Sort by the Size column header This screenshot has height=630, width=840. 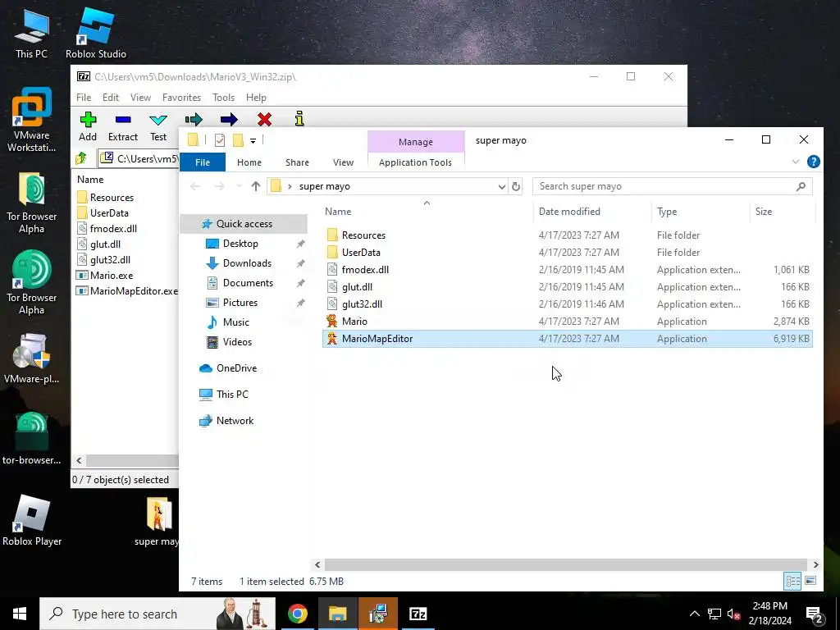tap(764, 212)
